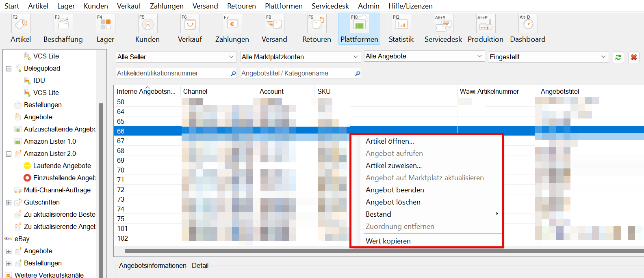Screen dimensions: 644x278
Task: Click the Artikelidentifikationsnummer search field
Action: (x=173, y=73)
